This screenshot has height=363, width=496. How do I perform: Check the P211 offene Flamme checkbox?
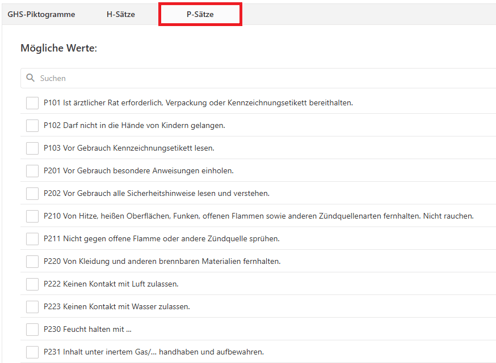pyautogui.click(x=32, y=239)
